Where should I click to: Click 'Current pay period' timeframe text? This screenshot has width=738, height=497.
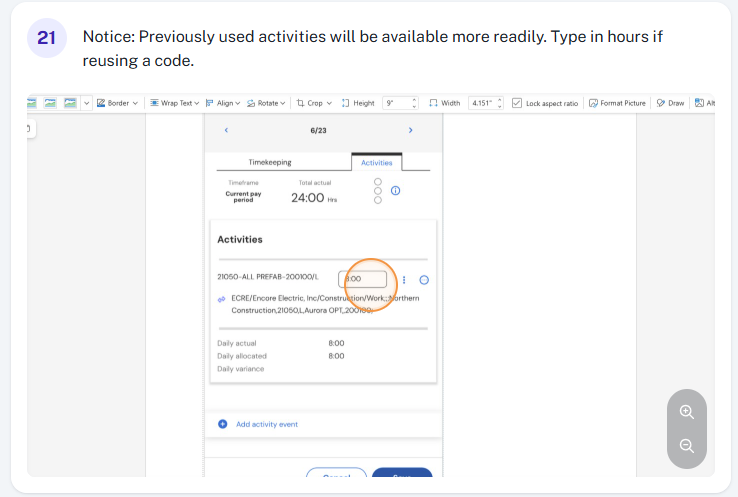(243, 197)
